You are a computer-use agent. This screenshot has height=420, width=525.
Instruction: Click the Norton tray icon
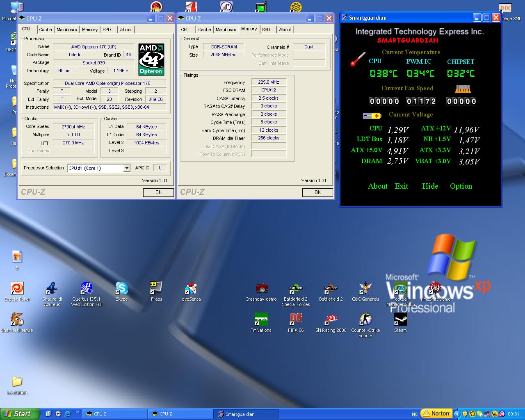point(436,413)
